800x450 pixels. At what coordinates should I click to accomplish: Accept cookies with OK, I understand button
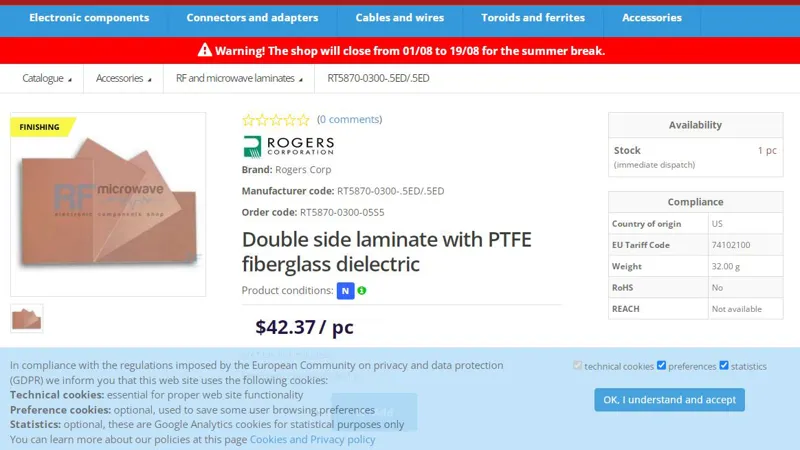pos(669,400)
